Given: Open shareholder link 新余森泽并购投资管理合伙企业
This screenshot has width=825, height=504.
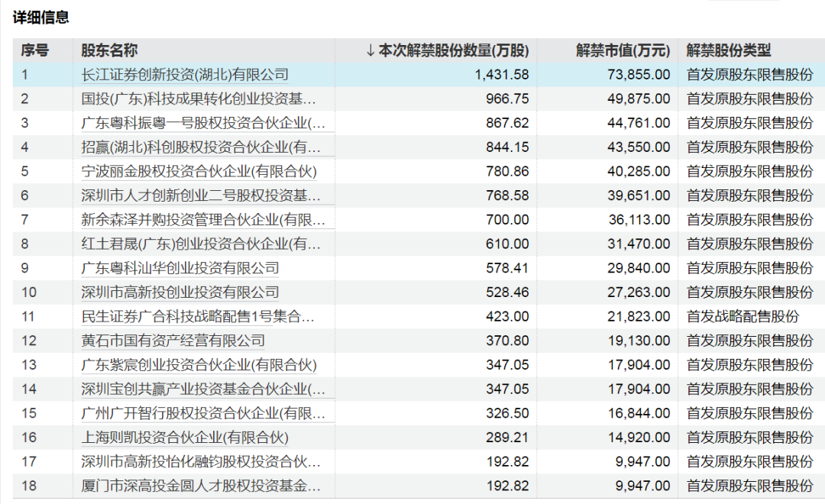Looking at the screenshot, I should [x=203, y=220].
